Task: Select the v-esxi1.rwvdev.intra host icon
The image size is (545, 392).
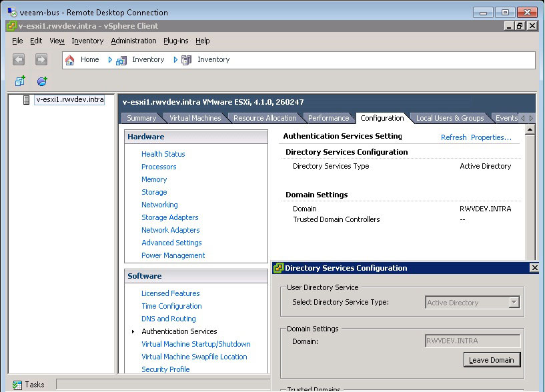Action: pos(27,100)
